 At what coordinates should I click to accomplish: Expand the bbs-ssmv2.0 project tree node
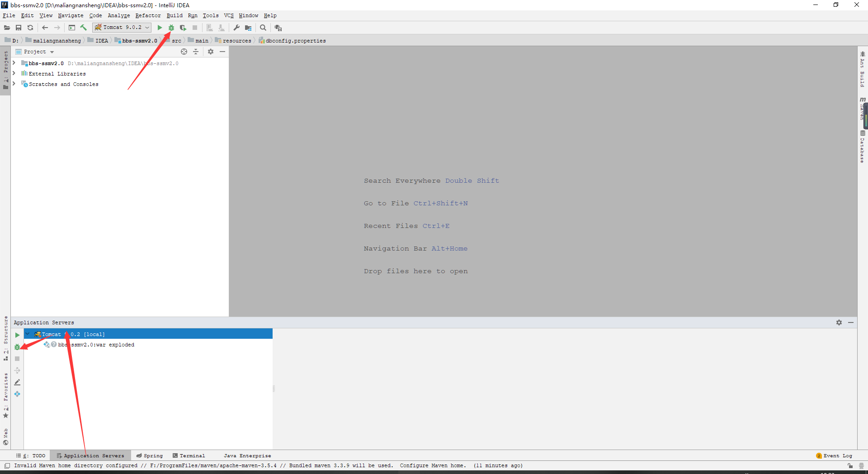[x=14, y=63]
